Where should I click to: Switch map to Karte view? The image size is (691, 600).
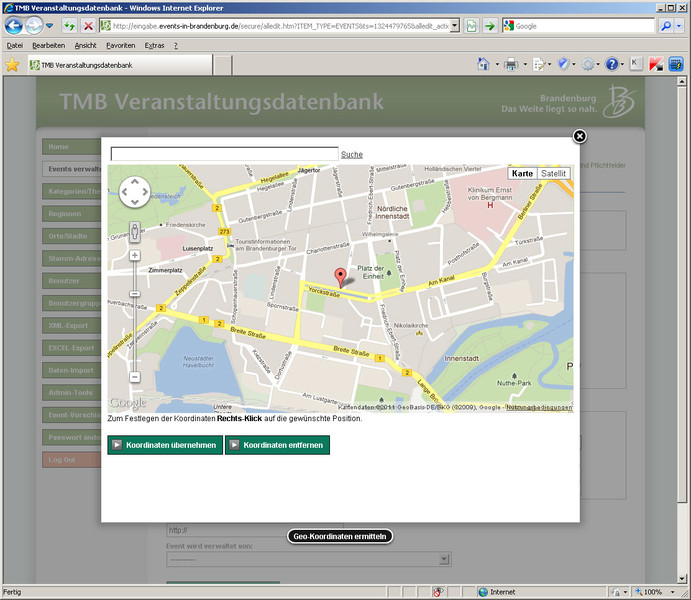522,174
